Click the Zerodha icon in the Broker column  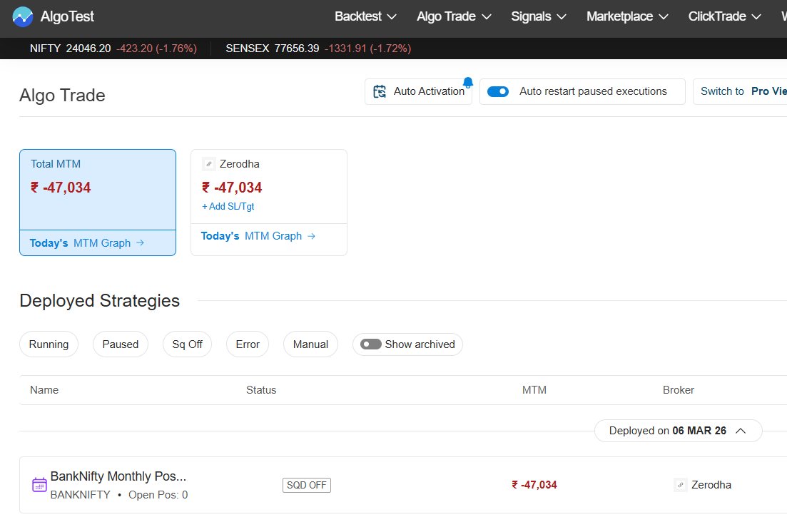(680, 485)
